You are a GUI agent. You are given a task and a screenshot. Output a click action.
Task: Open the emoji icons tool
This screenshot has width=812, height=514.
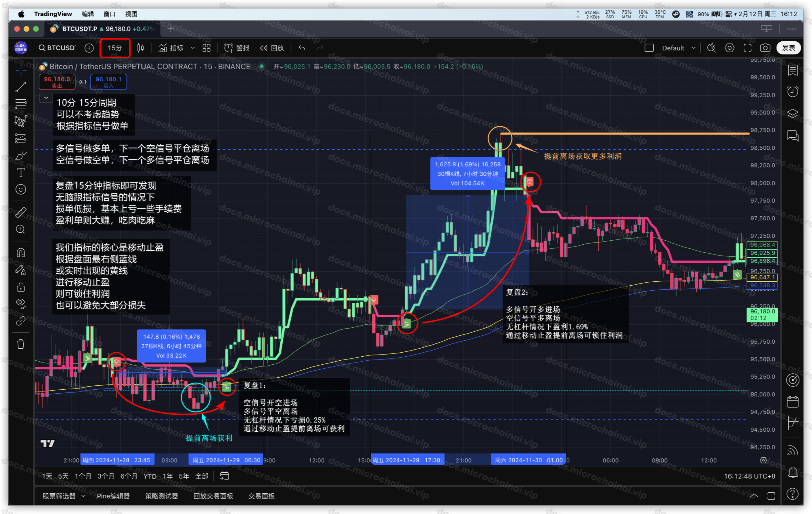click(21, 190)
